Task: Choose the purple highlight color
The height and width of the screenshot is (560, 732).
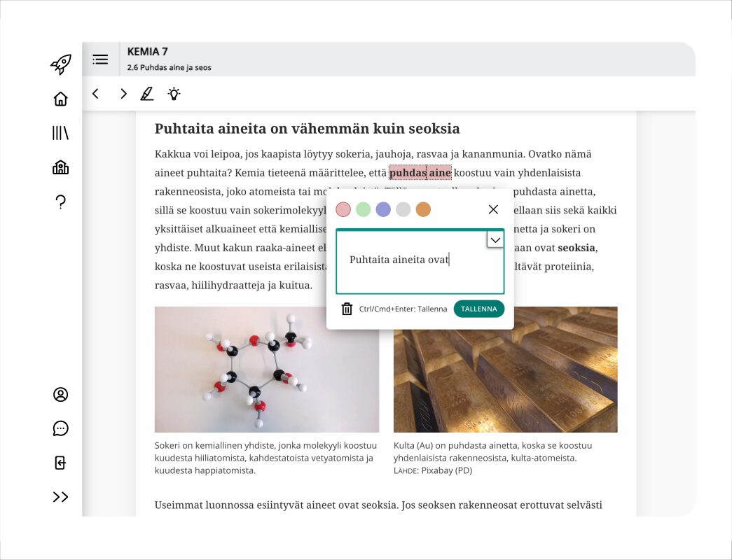Action: click(x=383, y=209)
